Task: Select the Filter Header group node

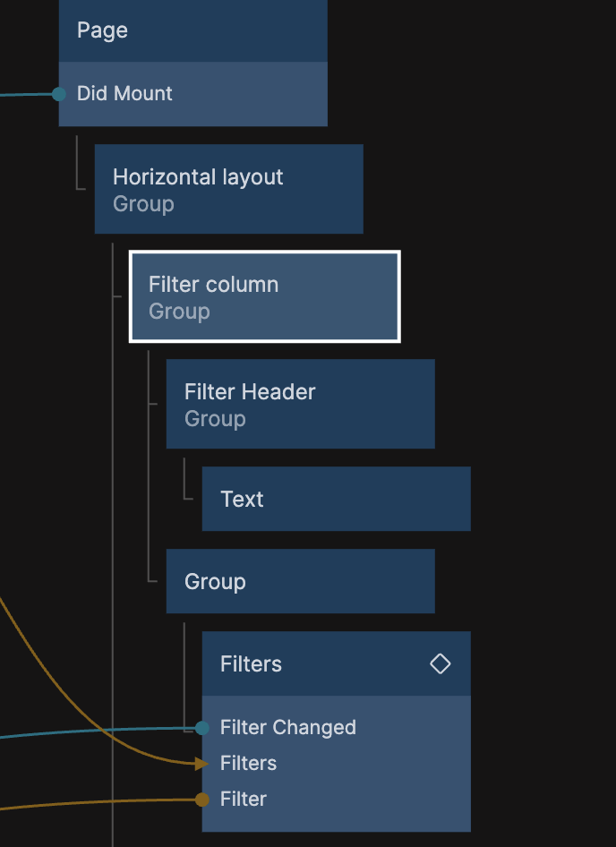Action: [301, 404]
